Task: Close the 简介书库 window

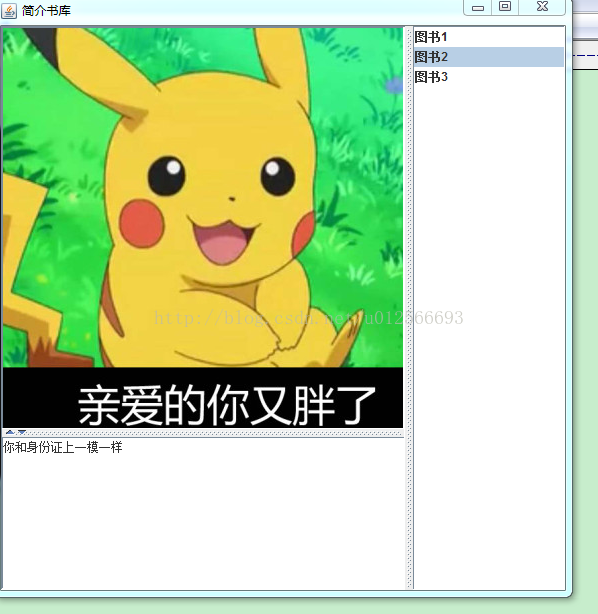Action: pos(542,7)
